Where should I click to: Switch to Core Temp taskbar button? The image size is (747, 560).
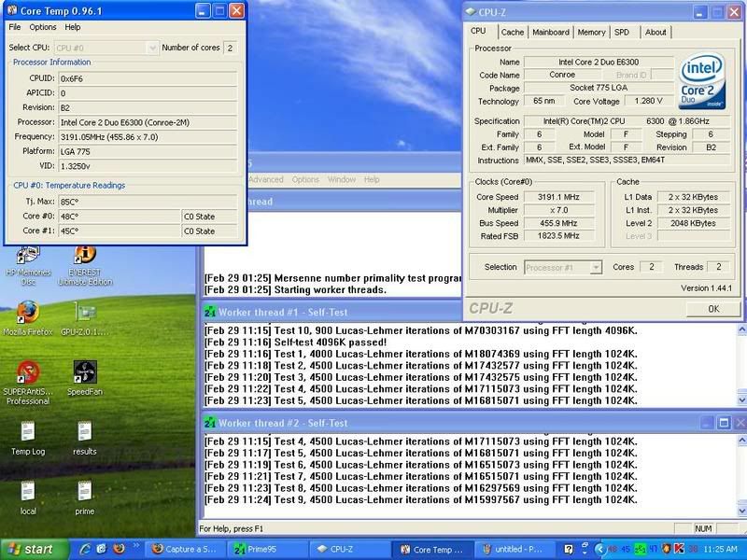point(433,549)
